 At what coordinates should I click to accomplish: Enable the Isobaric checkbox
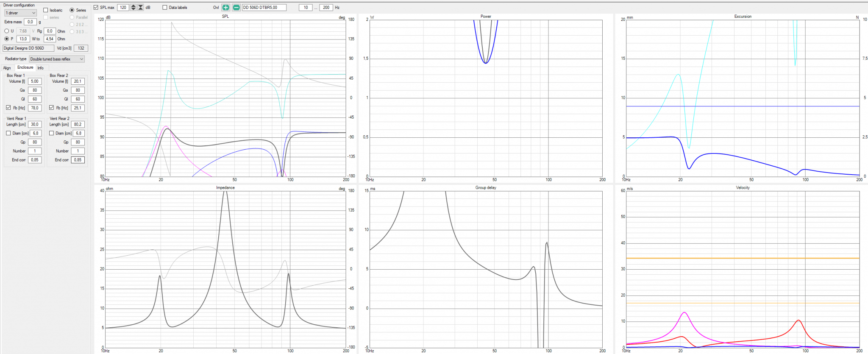(x=46, y=10)
